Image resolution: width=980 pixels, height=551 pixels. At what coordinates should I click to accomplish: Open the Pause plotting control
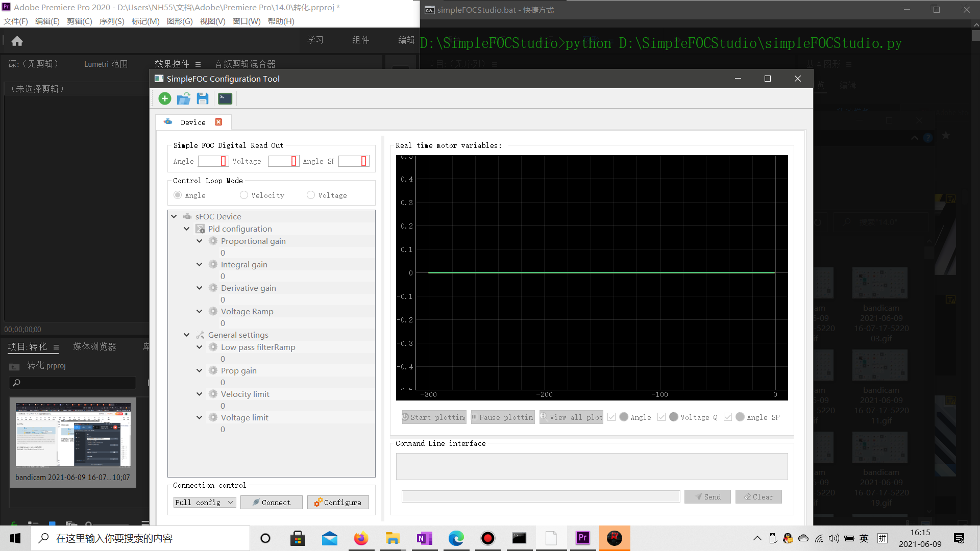pos(502,417)
